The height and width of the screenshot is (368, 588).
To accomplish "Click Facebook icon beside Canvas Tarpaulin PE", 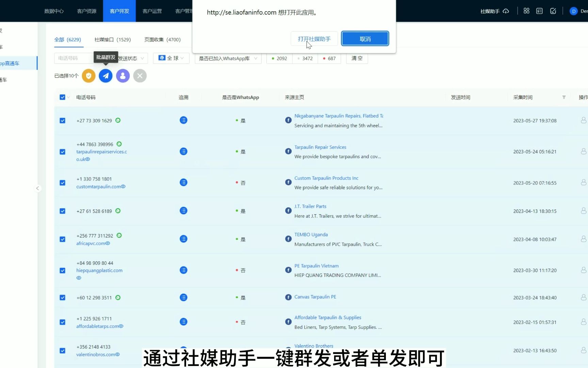I will tap(288, 297).
